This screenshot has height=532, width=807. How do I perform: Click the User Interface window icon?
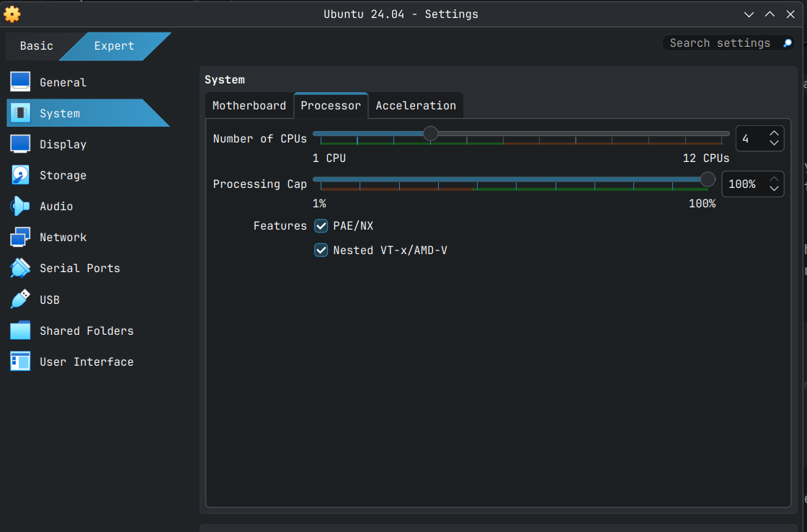click(x=20, y=361)
